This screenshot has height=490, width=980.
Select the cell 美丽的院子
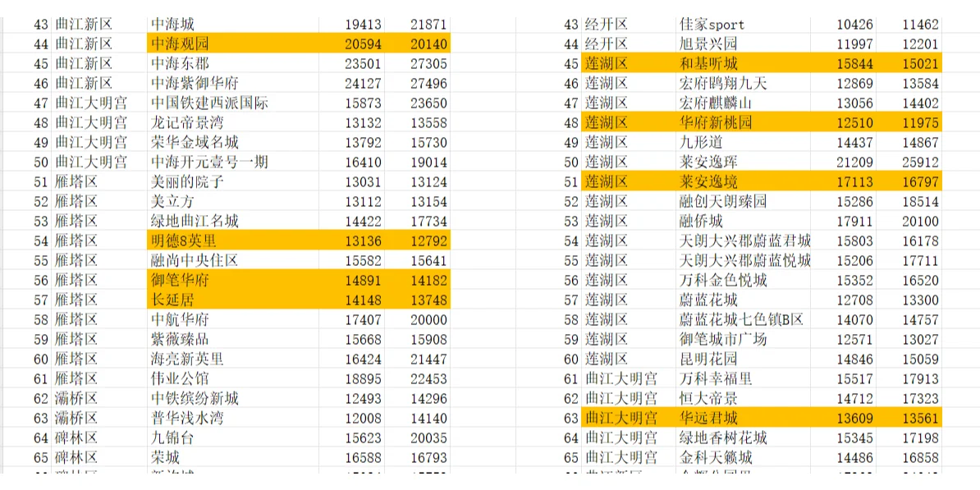[232, 182]
